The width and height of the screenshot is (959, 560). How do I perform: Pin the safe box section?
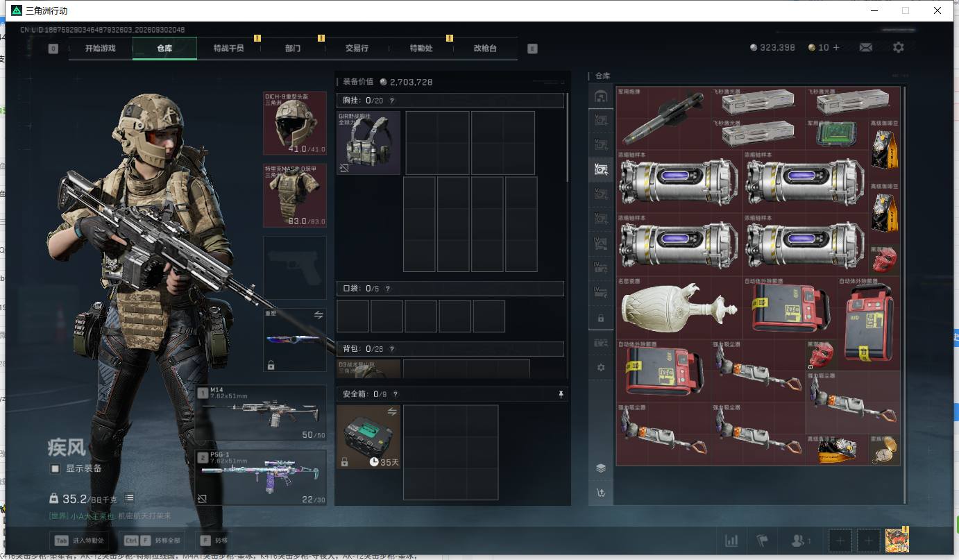tap(561, 394)
